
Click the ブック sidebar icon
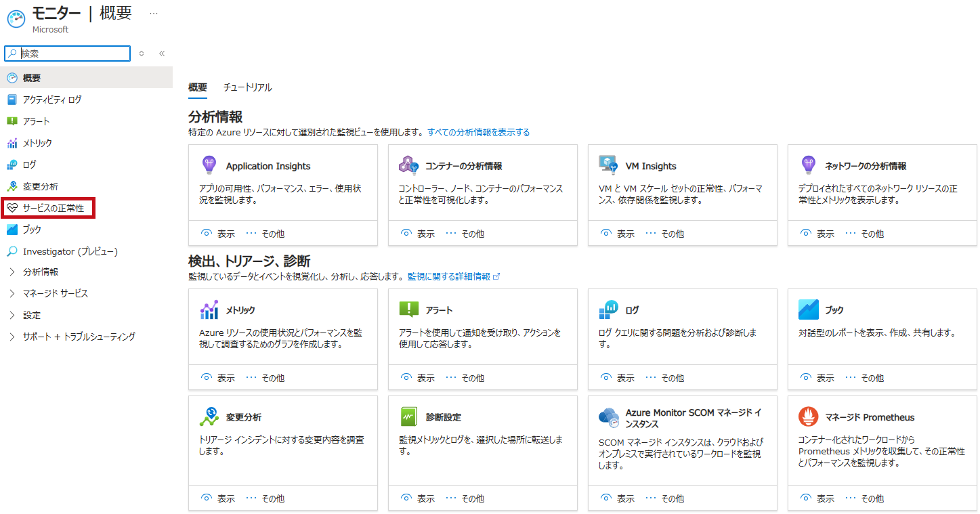[12, 230]
